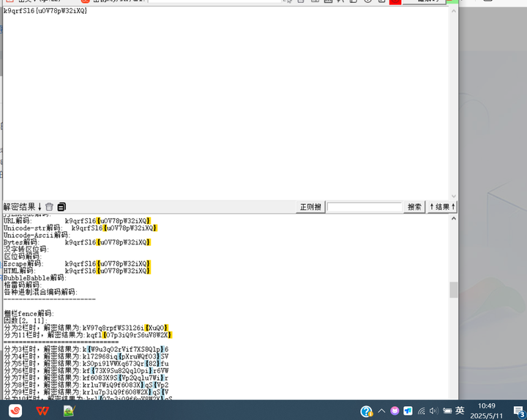Click the 解密结果↓ label button
The height and width of the screenshot is (420, 527).
22,206
